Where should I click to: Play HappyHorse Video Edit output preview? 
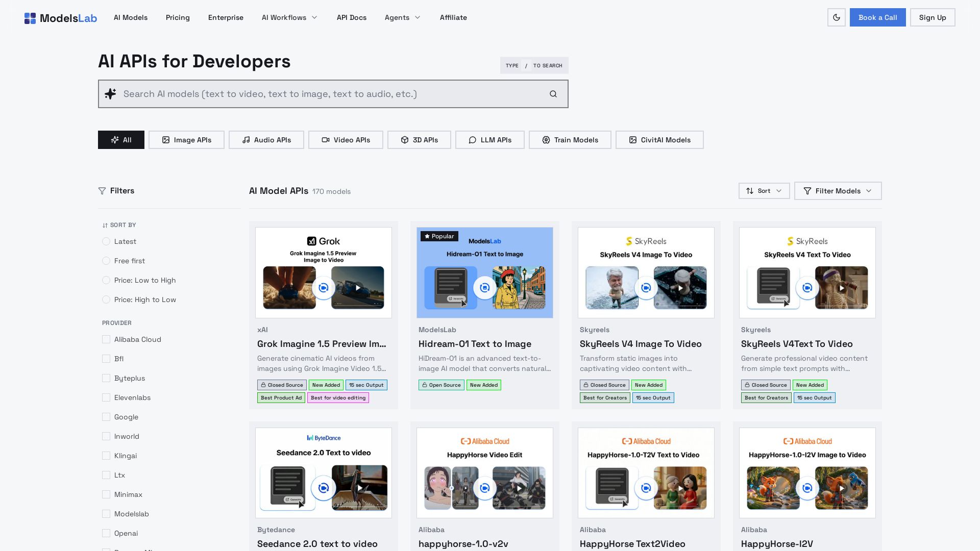pos(519,488)
